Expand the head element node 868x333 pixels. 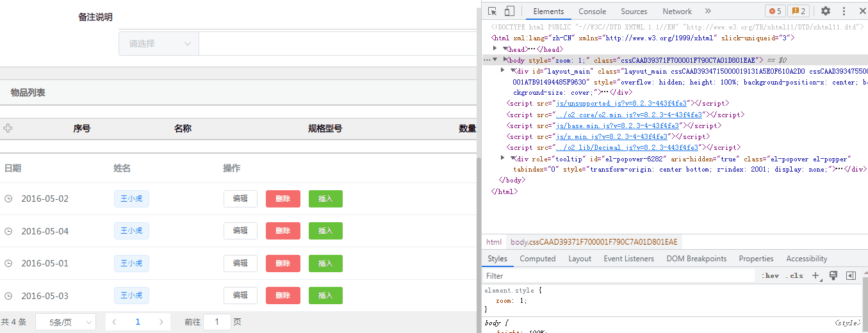495,49
